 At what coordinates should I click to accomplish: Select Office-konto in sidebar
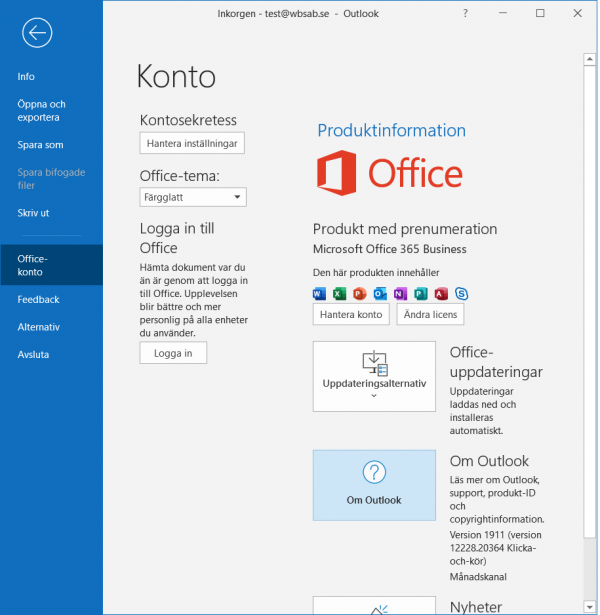point(51,265)
